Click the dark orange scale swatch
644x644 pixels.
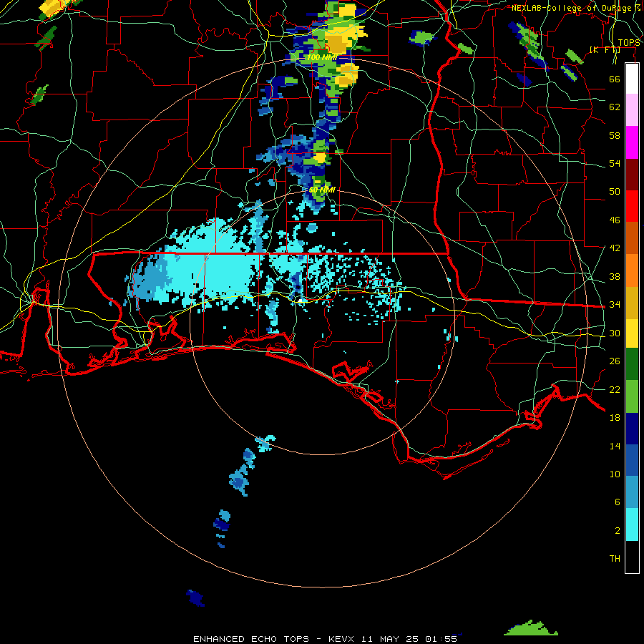(632, 238)
